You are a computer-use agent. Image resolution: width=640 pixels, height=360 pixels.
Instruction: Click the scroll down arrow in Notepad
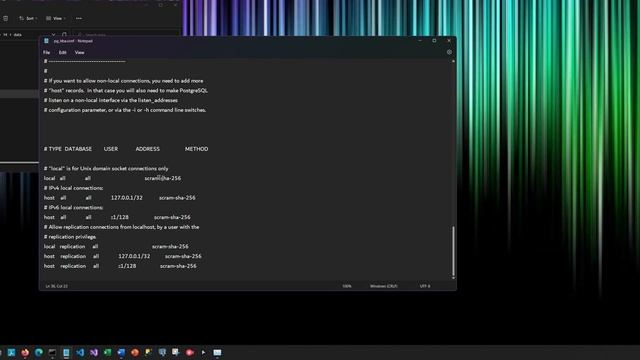(453, 278)
